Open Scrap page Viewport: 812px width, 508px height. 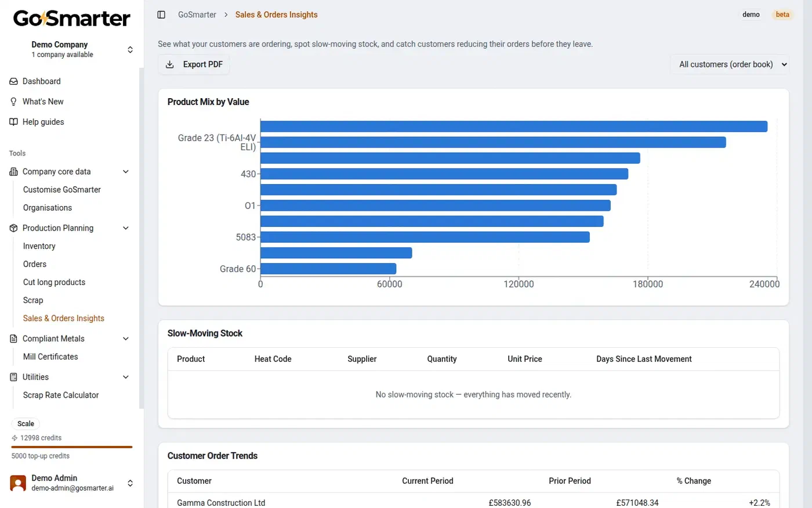pos(33,300)
